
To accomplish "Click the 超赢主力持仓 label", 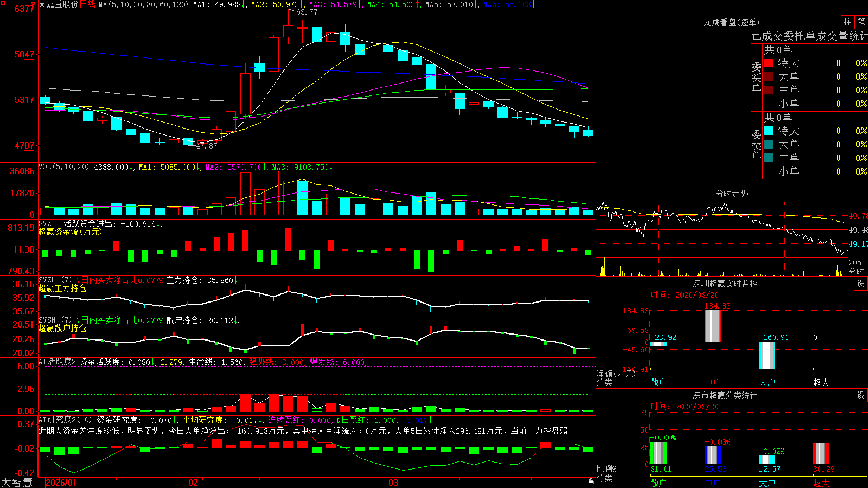I will tap(62, 288).
